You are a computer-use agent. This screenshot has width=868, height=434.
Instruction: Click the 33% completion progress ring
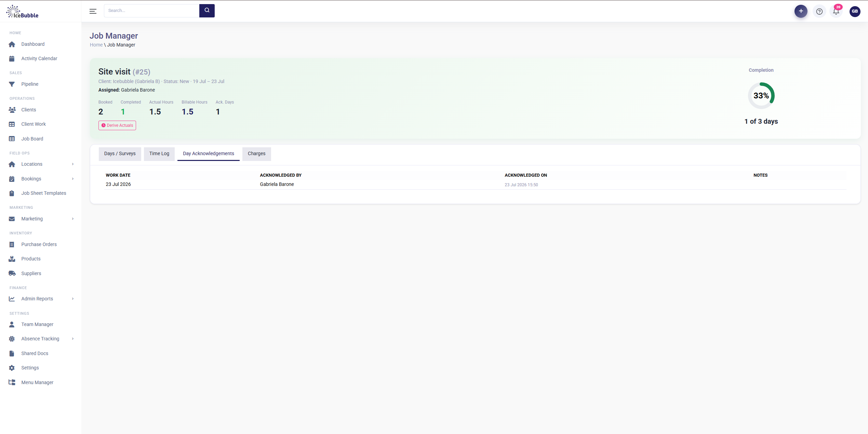click(761, 96)
